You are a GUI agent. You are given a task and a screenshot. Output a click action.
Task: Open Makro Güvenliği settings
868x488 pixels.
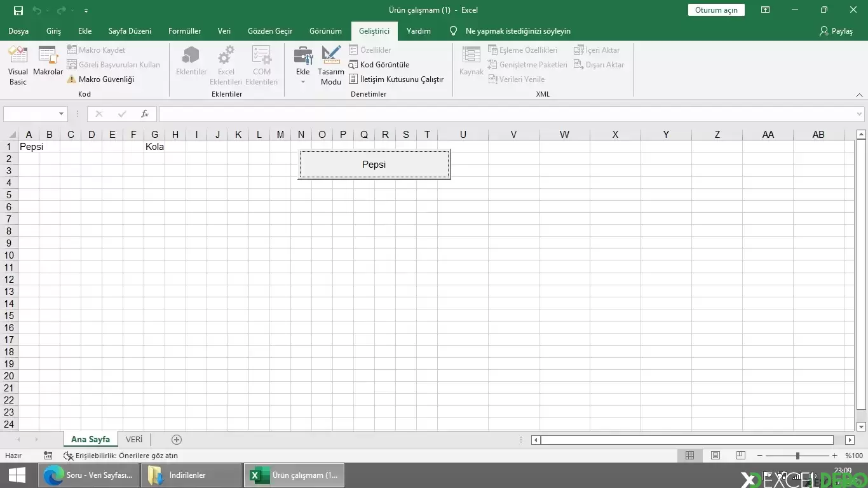(x=100, y=79)
